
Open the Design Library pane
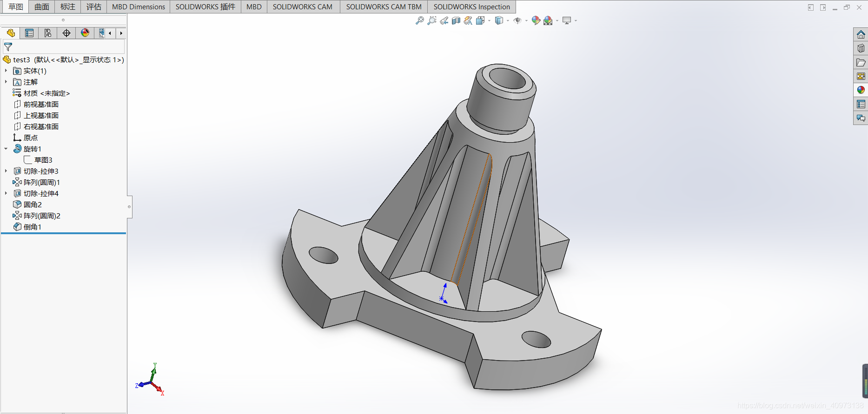click(861, 48)
